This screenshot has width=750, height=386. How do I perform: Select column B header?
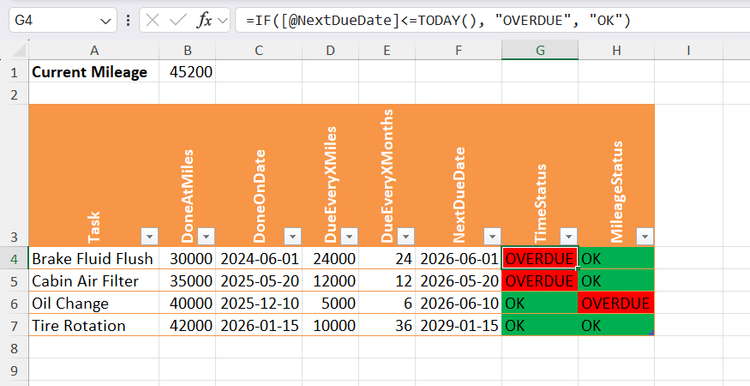point(188,50)
